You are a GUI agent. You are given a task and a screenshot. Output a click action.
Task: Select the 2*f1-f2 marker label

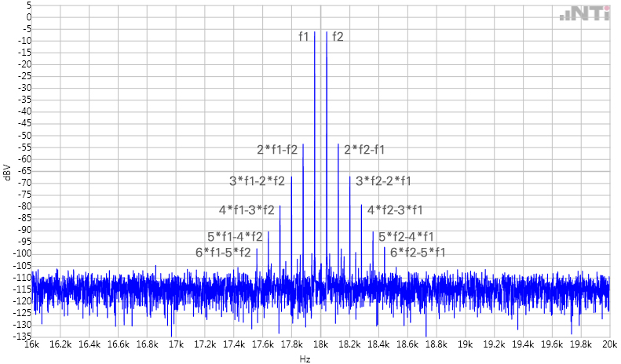coord(277,149)
